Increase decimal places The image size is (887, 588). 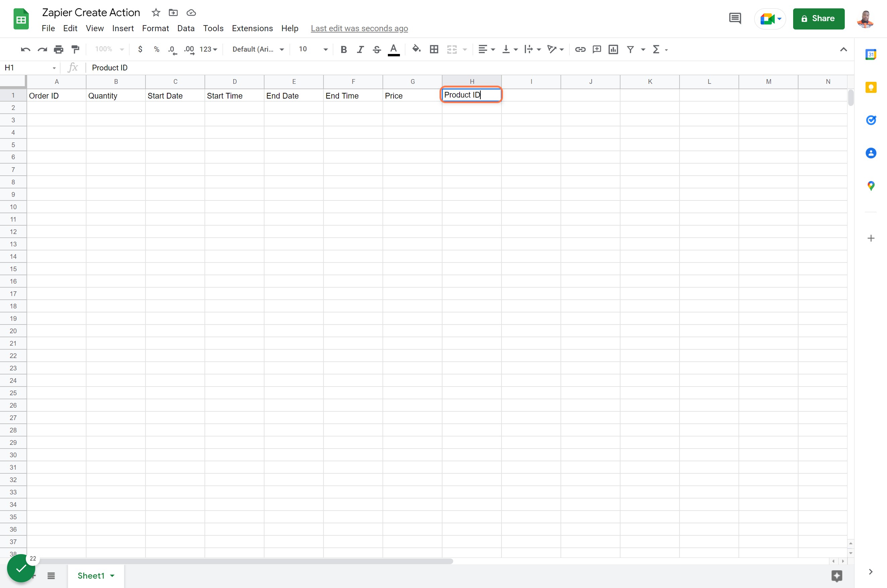[189, 50]
